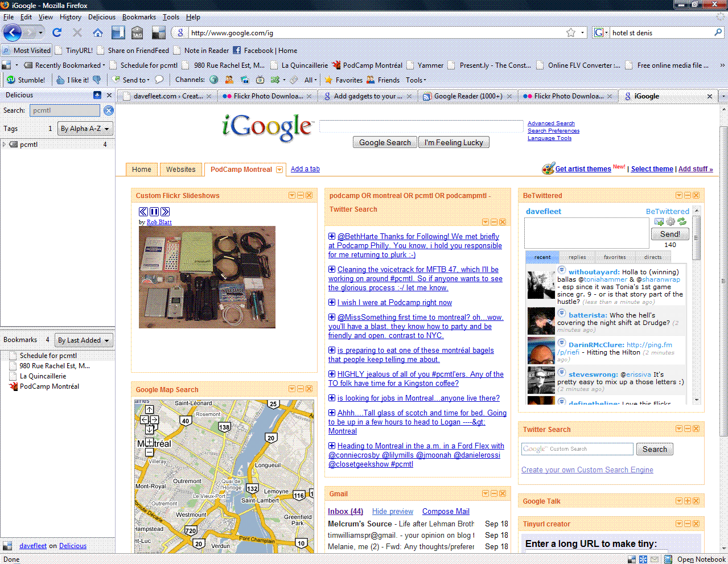The height and width of the screenshot is (564, 728).
Task: Open Custom Flickr Slideshows gadget menu arrow
Action: [x=292, y=195]
